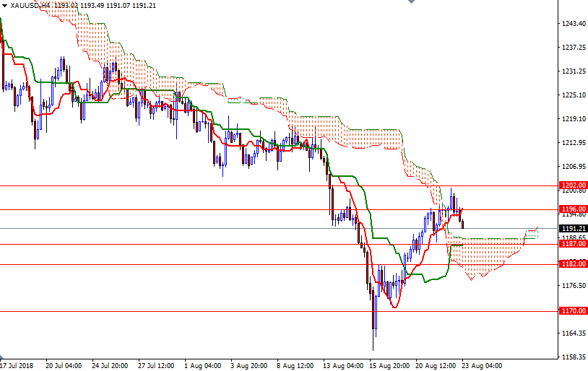
Task: Click the gray chart shift triangle marker
Action: (x=411, y=3)
